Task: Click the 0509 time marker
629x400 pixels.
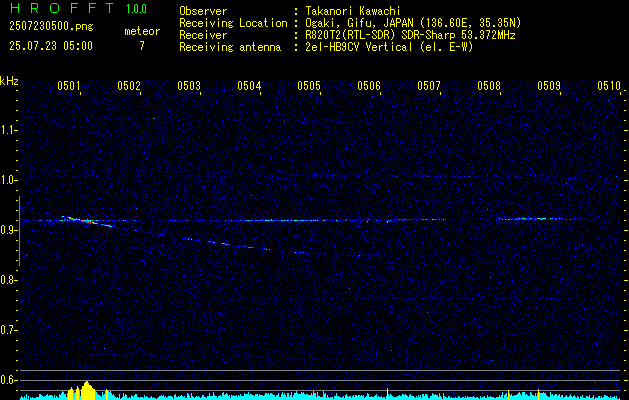Action: coord(549,85)
